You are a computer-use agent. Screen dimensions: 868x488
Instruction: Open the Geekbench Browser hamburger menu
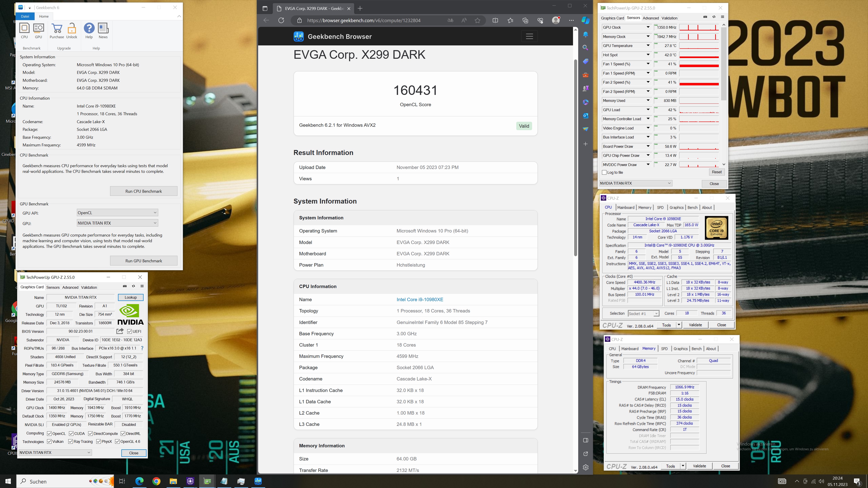pos(529,36)
